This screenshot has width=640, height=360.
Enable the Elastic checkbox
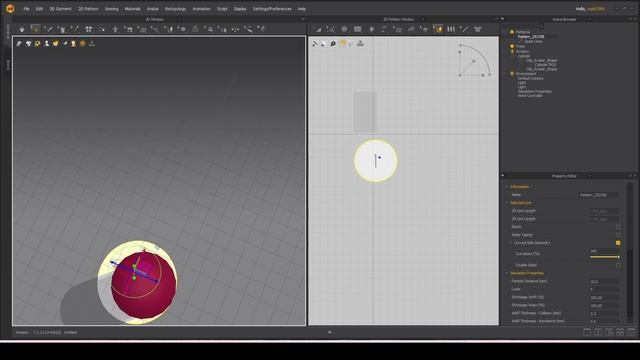click(x=618, y=227)
